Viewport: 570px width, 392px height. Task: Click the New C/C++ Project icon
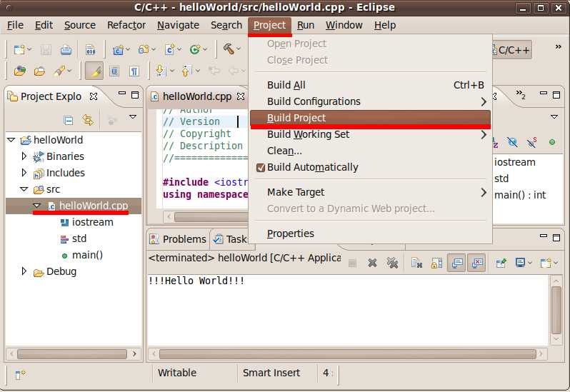pos(118,49)
